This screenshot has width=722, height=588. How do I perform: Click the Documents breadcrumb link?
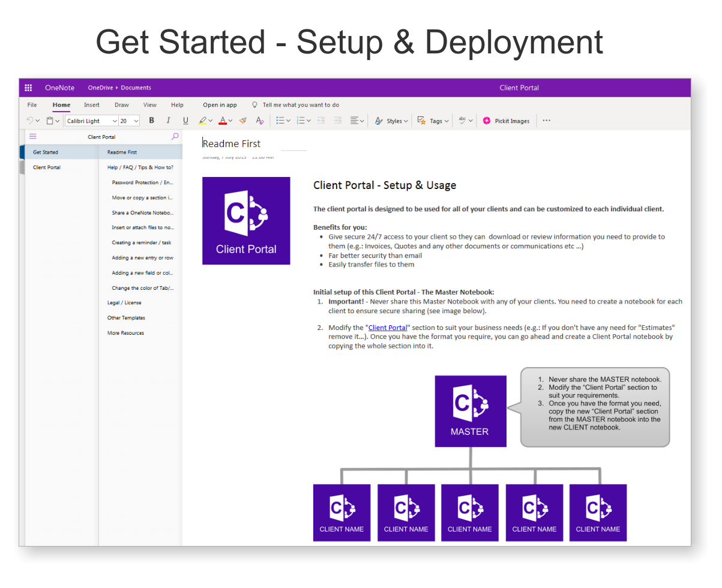tap(136, 88)
